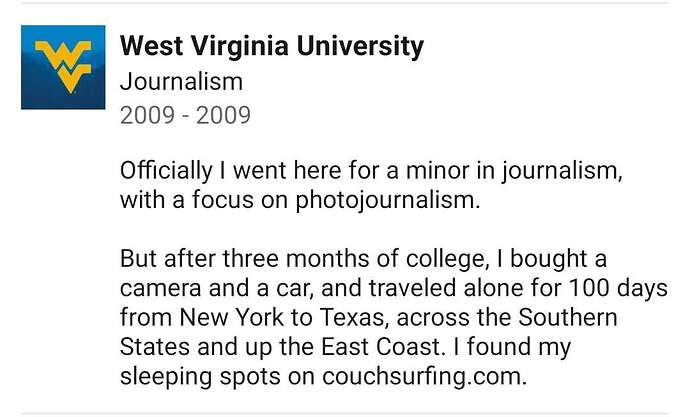
Task: Open the West Virginia University school title
Action: 272,47
